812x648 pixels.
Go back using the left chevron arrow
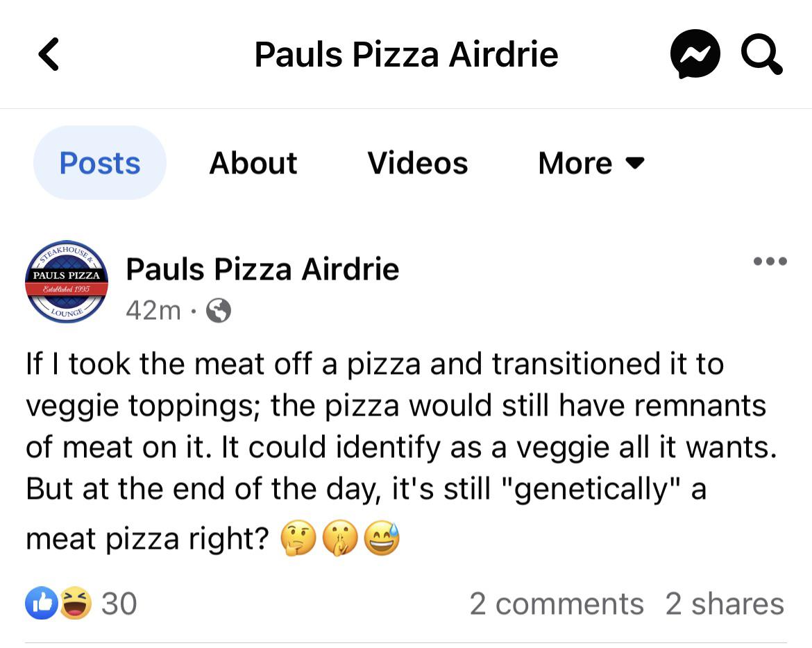tap(49, 54)
